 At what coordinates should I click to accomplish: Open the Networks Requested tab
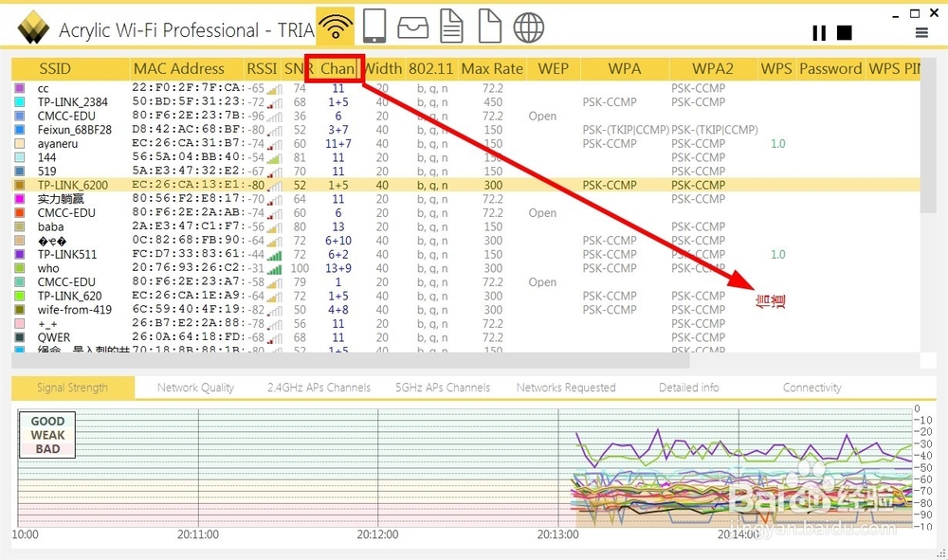566,388
